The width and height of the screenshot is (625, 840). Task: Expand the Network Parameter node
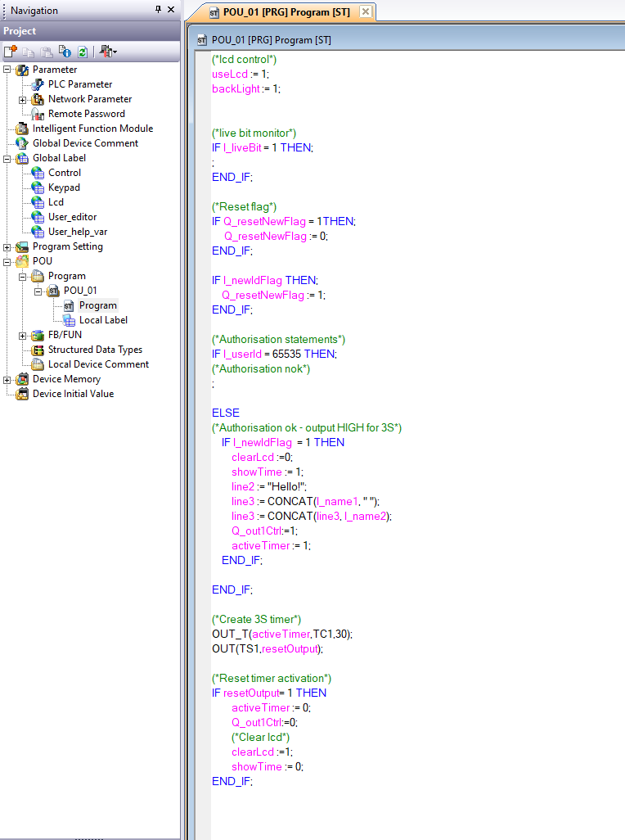click(x=22, y=100)
